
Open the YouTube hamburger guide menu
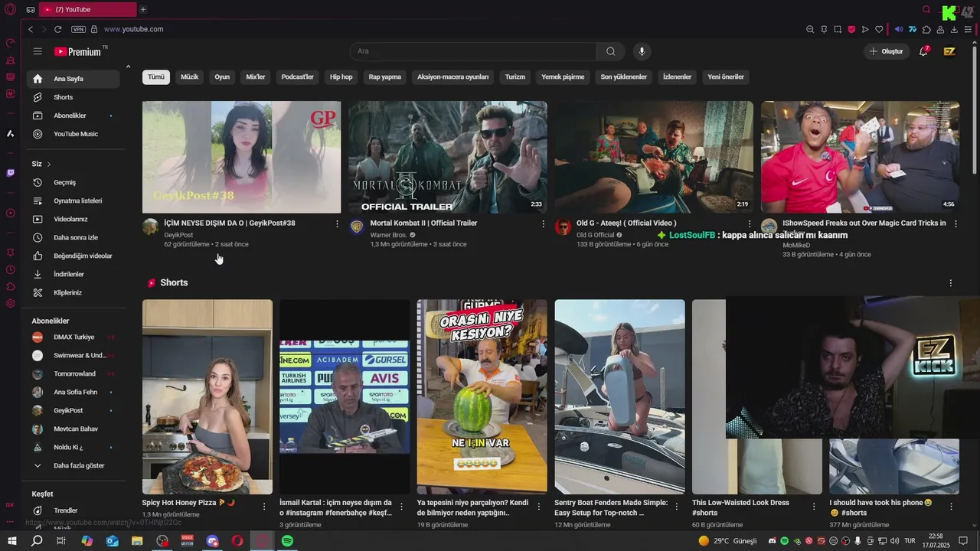(x=38, y=51)
